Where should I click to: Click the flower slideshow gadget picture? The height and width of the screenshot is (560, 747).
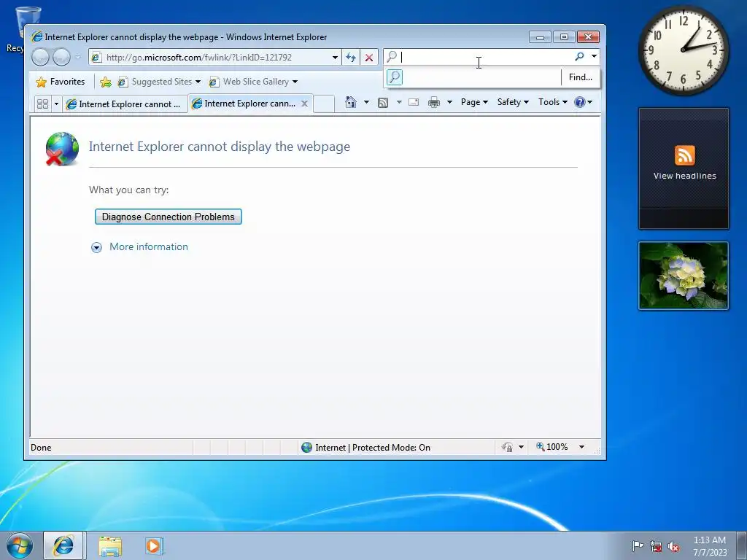[684, 276]
